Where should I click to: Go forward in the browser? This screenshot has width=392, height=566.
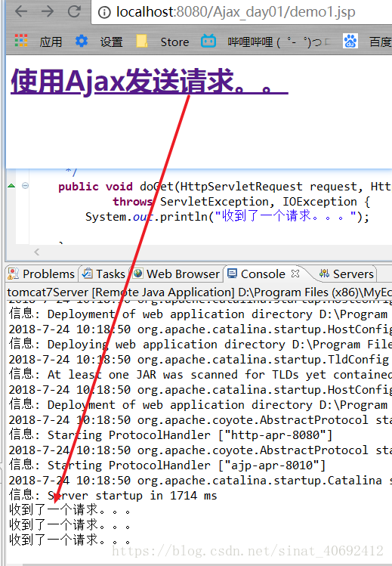48,11
